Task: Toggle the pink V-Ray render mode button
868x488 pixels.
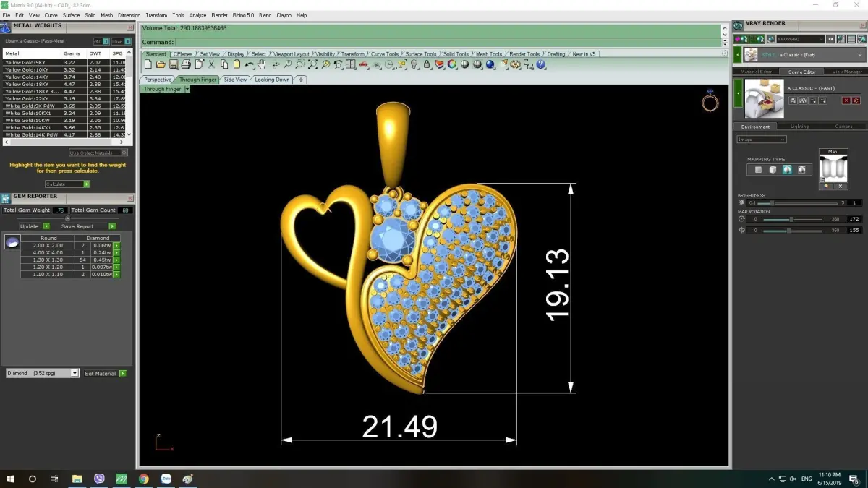Action: pyautogui.click(x=741, y=39)
